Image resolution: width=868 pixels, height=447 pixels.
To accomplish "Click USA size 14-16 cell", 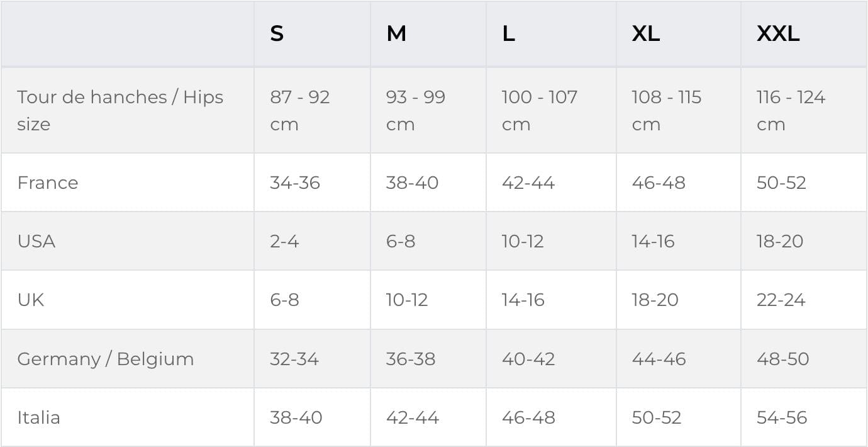I will [653, 241].
